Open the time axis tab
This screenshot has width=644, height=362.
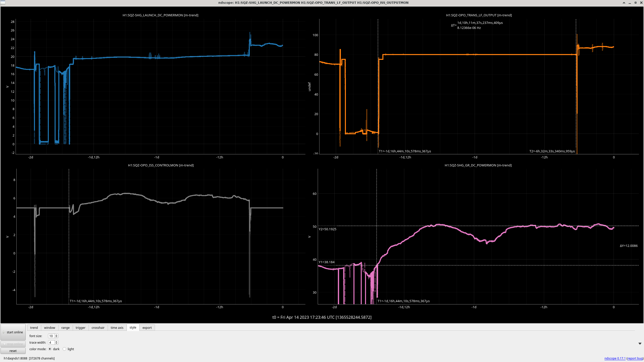pyautogui.click(x=117, y=328)
